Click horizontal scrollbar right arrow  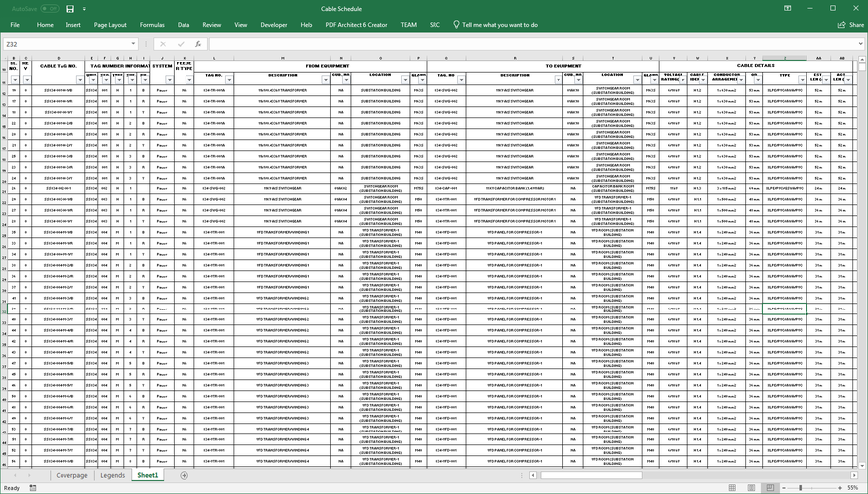click(854, 475)
